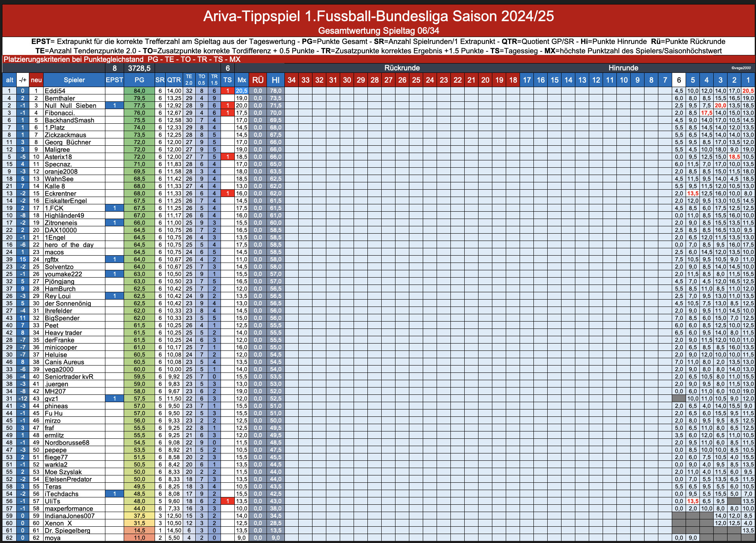
Task: Select player name oranje2008
Action: click(61, 171)
